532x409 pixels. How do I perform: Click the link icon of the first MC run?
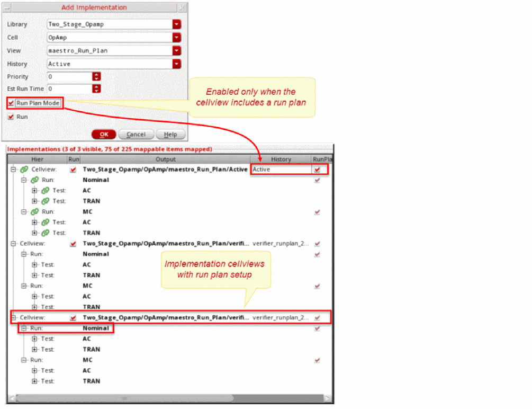pos(34,211)
